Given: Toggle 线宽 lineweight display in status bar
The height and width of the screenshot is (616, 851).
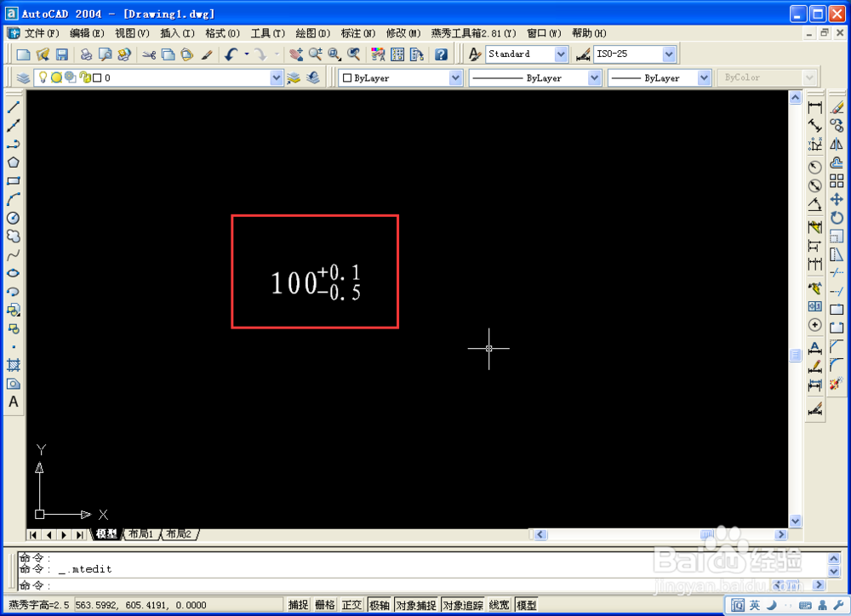Looking at the screenshot, I should click(500, 605).
